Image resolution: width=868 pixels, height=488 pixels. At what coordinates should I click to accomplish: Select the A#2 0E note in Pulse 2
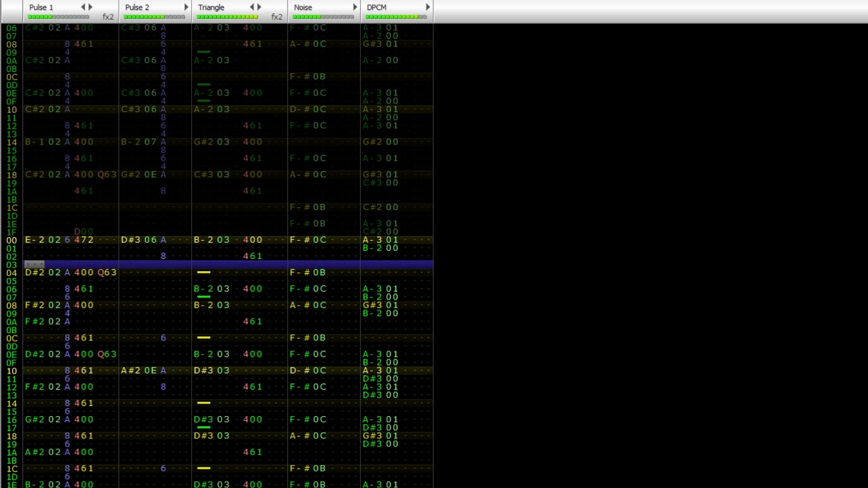(x=139, y=371)
